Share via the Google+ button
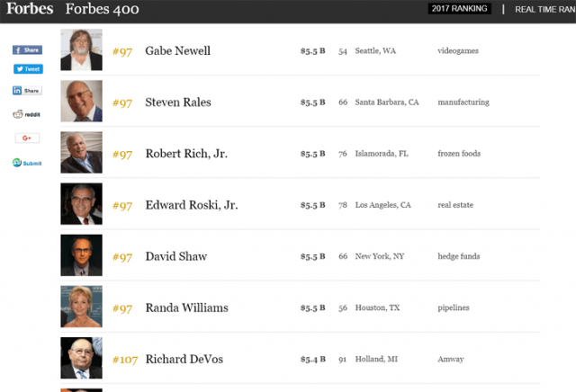The height and width of the screenshot is (392, 576). click(27, 138)
